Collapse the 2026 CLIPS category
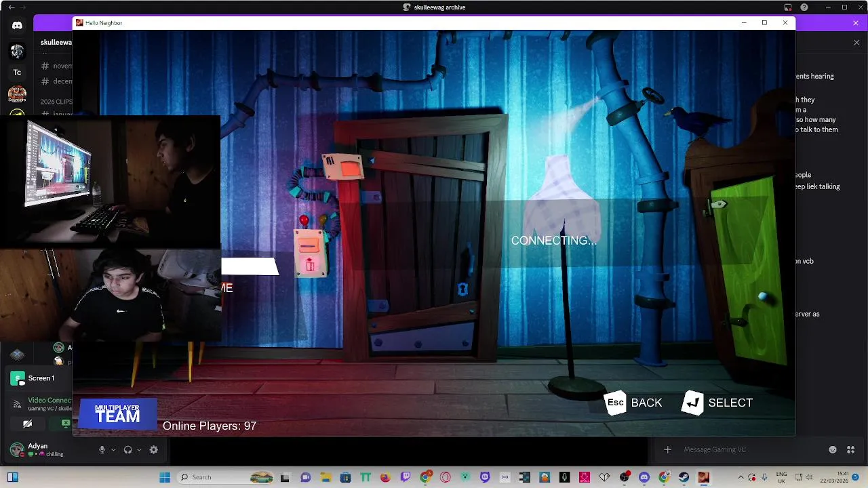868x488 pixels. click(x=56, y=102)
